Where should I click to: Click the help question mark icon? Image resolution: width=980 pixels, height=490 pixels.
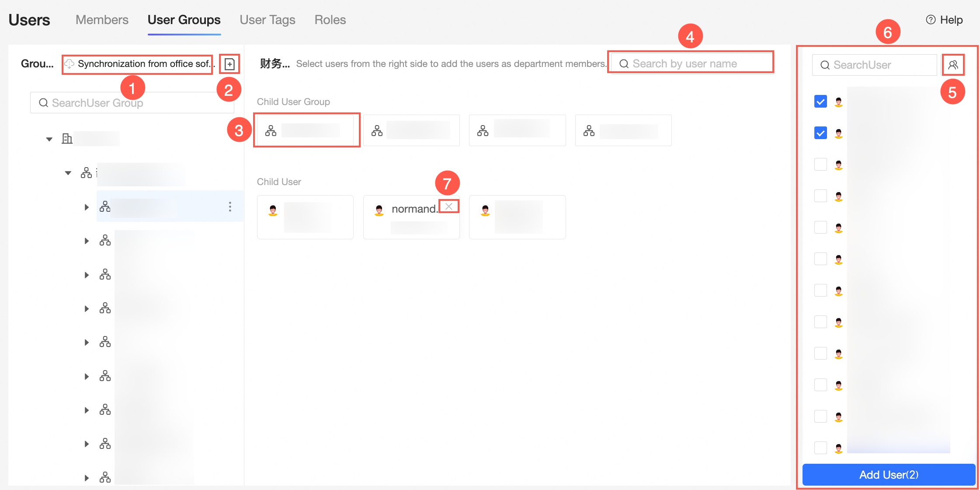click(931, 20)
